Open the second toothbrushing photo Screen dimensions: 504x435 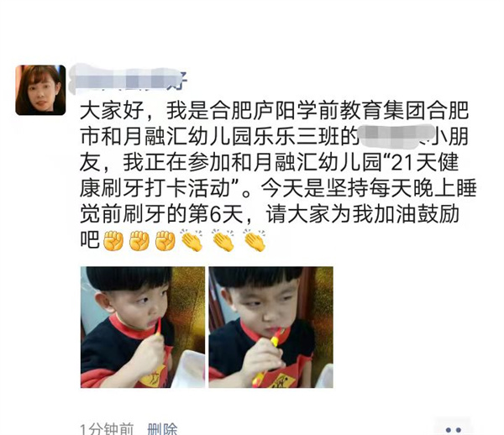click(x=270, y=327)
